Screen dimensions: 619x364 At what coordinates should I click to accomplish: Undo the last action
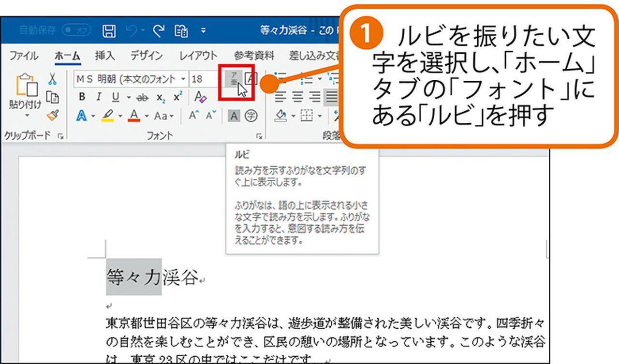[131, 31]
